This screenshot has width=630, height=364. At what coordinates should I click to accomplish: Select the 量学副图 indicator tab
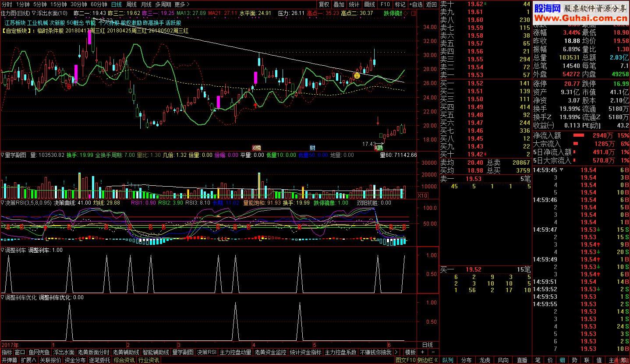183,352
